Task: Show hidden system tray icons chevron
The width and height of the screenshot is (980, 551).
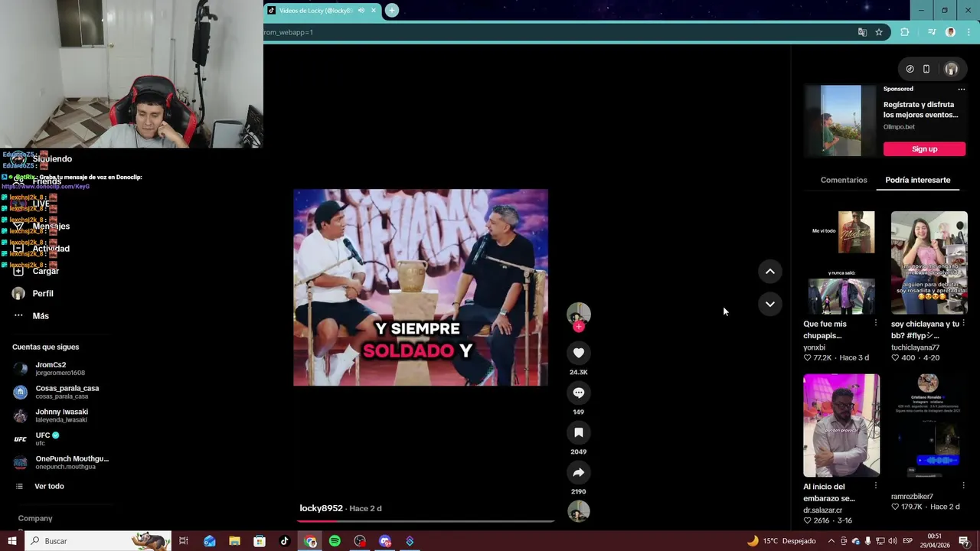Action: [x=831, y=541]
